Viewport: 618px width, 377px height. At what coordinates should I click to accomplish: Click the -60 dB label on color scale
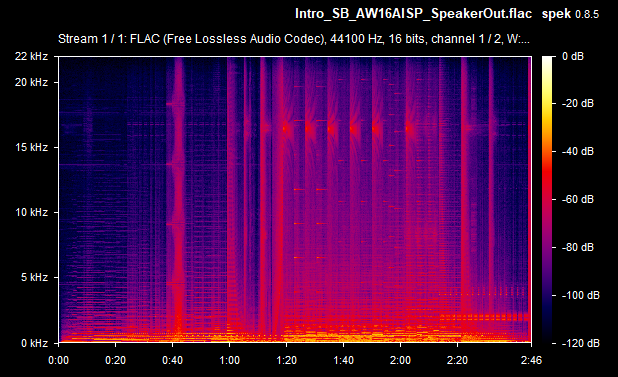point(577,199)
